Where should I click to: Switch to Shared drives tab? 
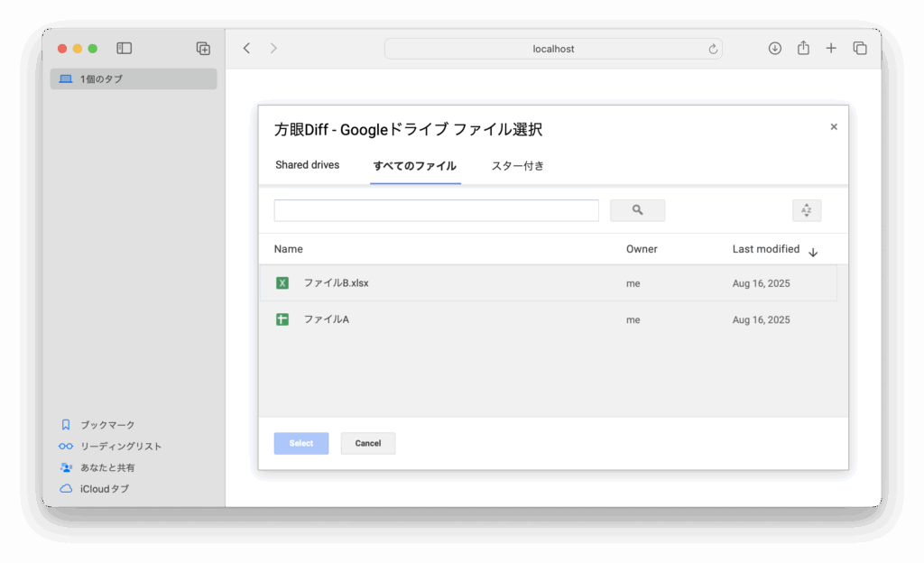tap(308, 165)
